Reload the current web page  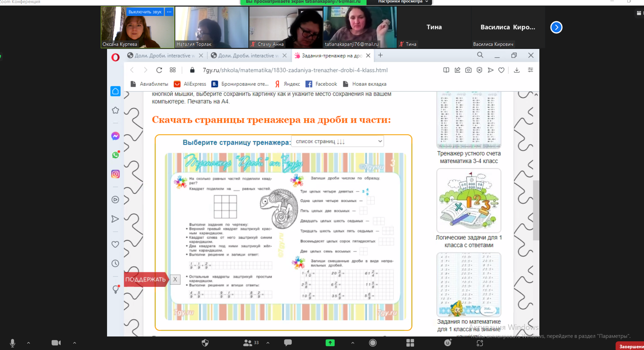point(159,70)
